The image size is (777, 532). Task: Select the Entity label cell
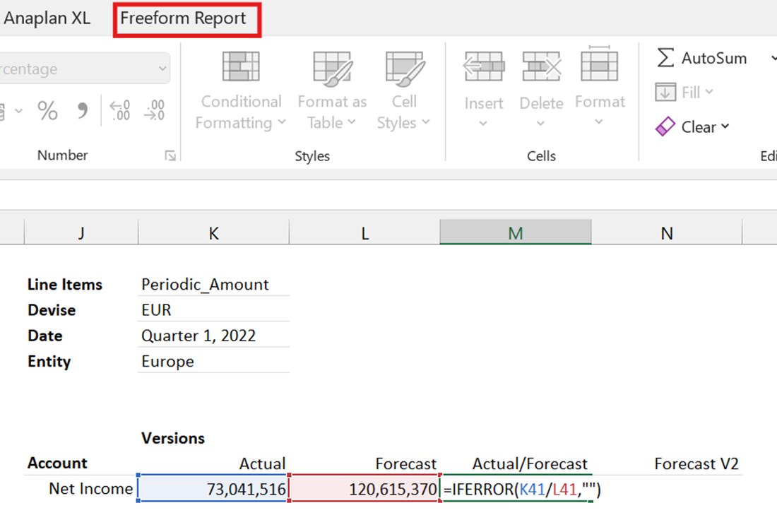point(49,362)
